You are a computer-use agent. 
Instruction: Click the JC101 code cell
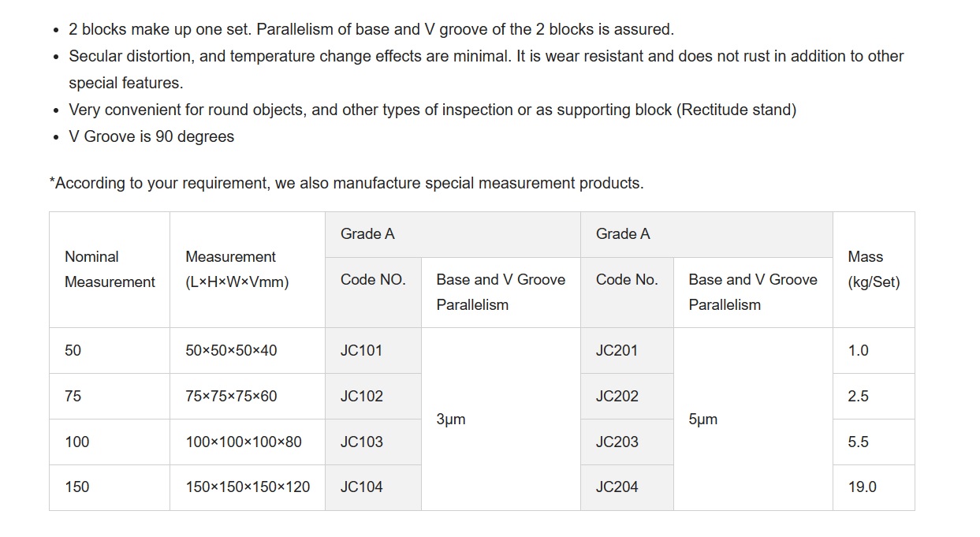pos(373,351)
